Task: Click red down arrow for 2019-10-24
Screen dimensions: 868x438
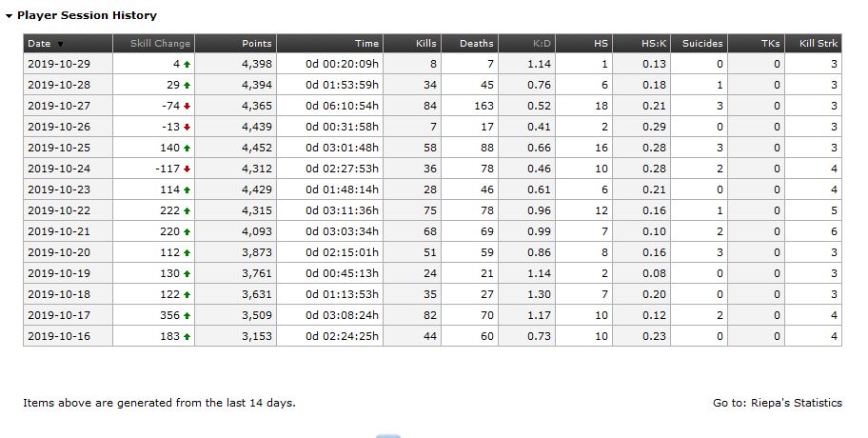Action: pos(187,169)
